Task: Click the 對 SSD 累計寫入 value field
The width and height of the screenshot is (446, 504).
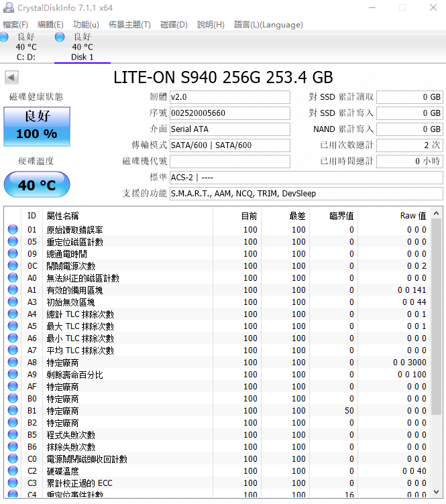Action: (x=410, y=113)
